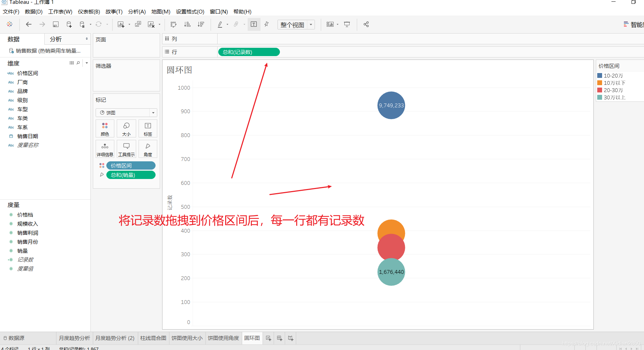This screenshot has width=644, height=350.
Task: Click the new worksheet tab icon
Action: (268, 338)
